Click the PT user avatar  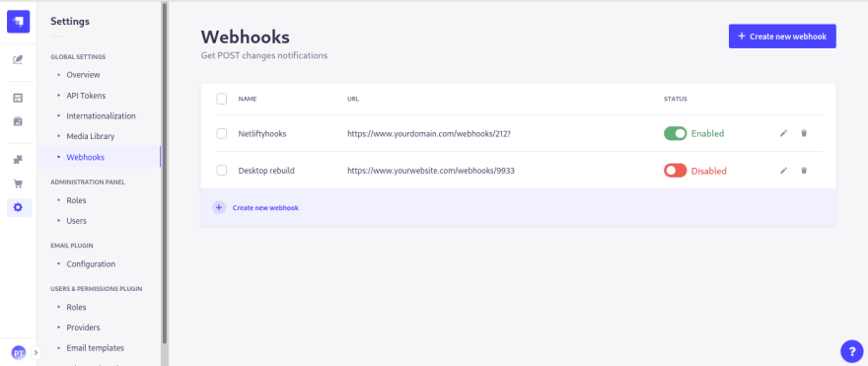(x=19, y=352)
